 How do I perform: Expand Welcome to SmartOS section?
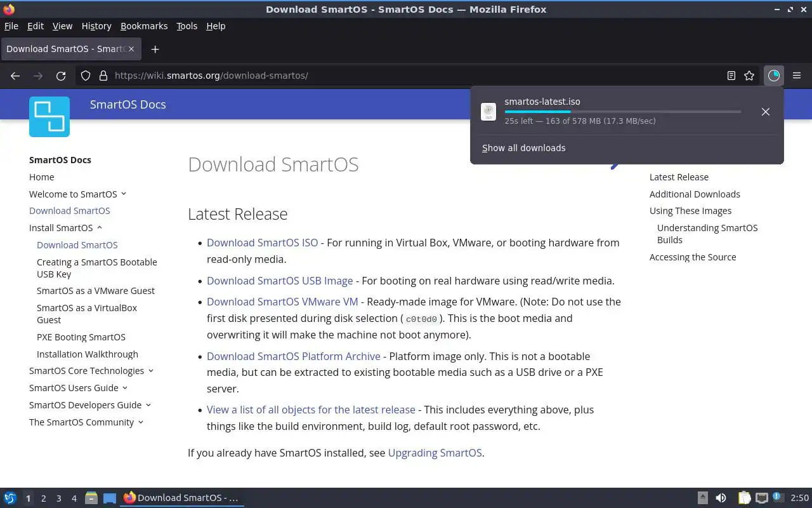(124, 194)
